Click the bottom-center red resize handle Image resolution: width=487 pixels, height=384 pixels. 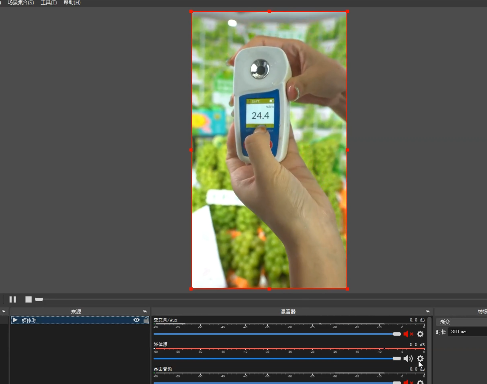tap(269, 289)
